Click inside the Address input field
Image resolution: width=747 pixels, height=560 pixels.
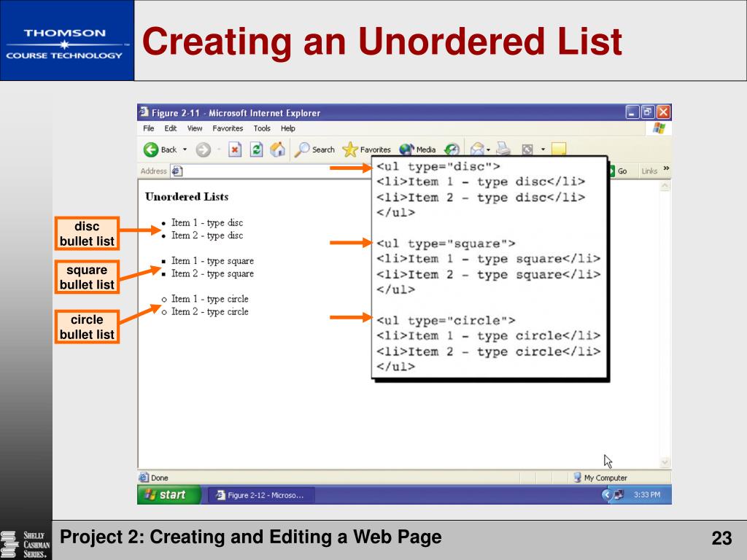click(x=271, y=171)
